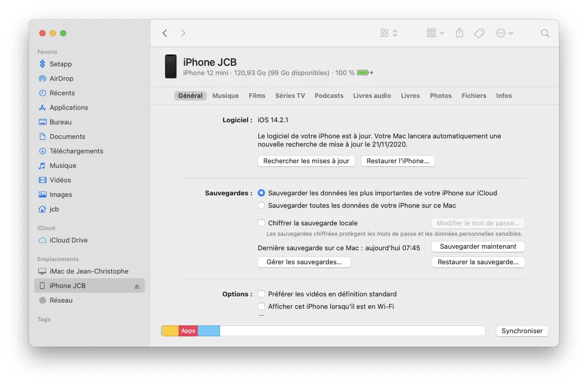Open Réseau in the sidebar
This screenshot has width=588, height=385.
click(x=89, y=300)
